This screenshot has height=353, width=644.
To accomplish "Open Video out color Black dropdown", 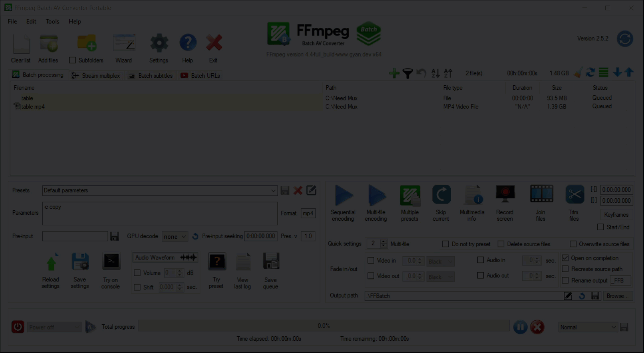I will (x=440, y=277).
